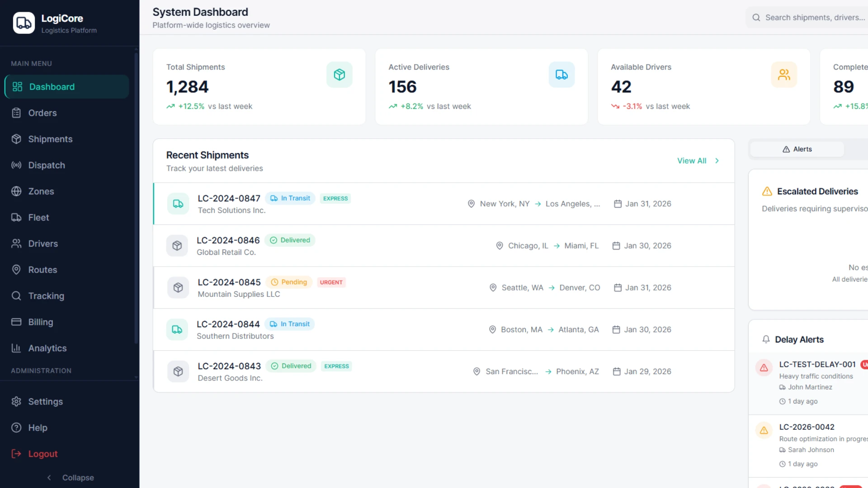Navigate to Zones

click(x=67, y=192)
